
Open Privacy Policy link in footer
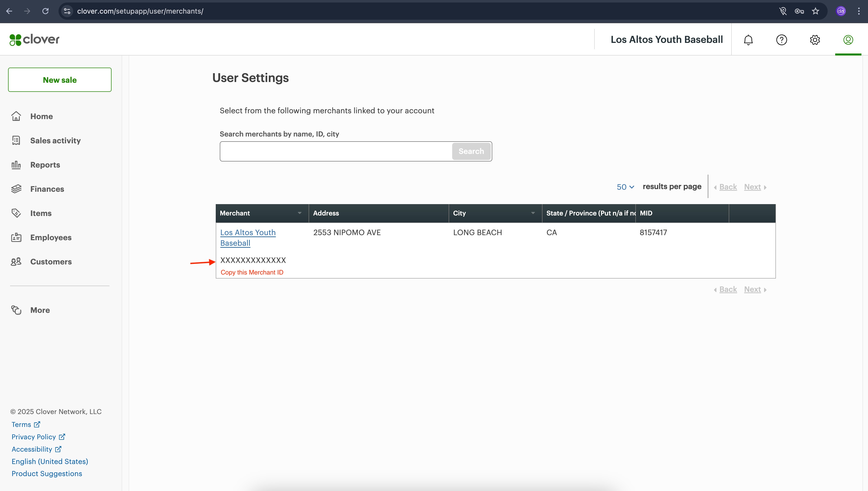click(x=34, y=437)
